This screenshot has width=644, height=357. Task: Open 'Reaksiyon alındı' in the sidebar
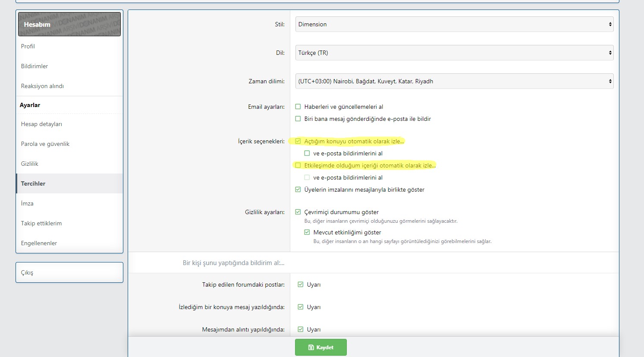click(69, 86)
